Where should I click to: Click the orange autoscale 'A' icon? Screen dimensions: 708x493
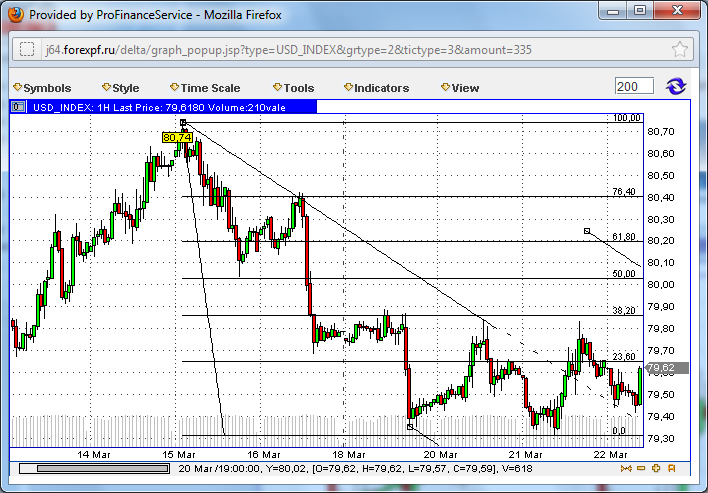(671, 469)
